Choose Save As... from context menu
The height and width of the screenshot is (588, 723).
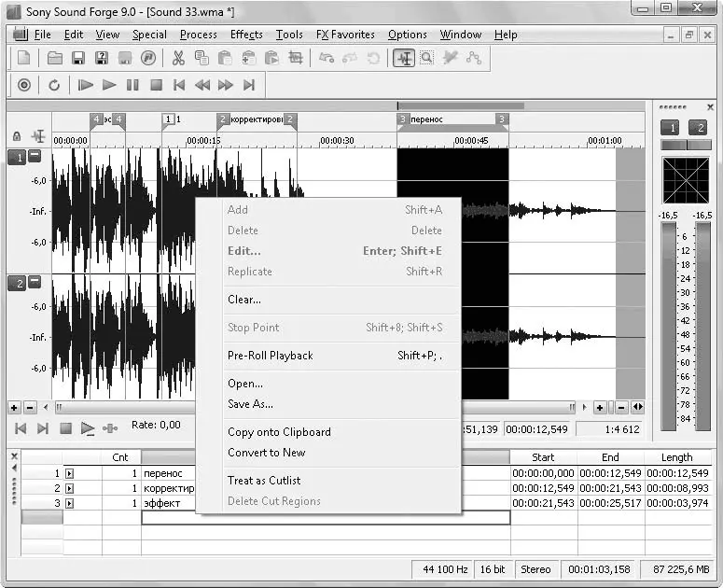pos(250,404)
